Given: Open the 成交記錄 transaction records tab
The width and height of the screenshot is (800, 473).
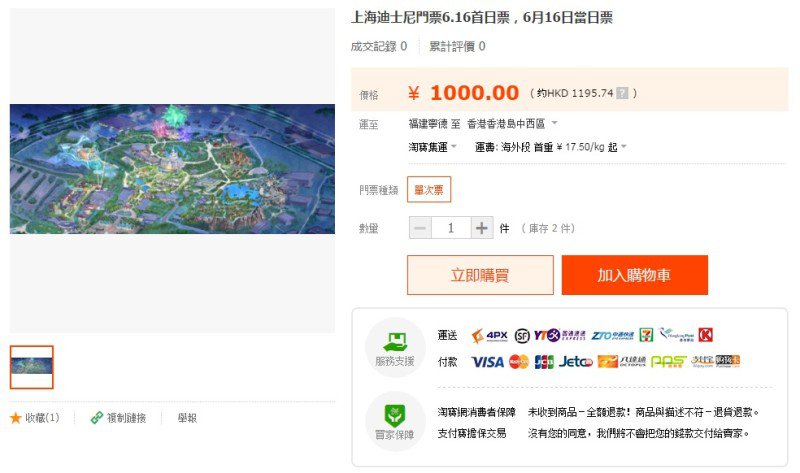Looking at the screenshot, I should (x=379, y=46).
